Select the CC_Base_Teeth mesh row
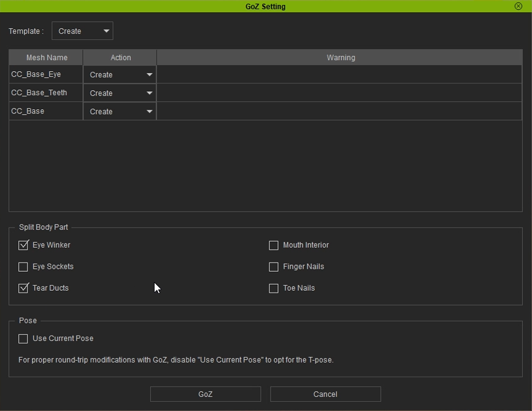 tap(45, 93)
